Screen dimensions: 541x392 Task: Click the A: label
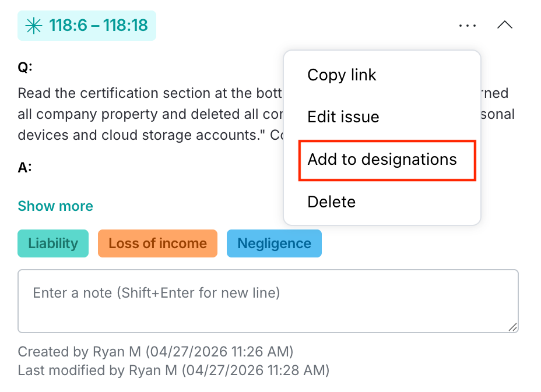[25, 167]
